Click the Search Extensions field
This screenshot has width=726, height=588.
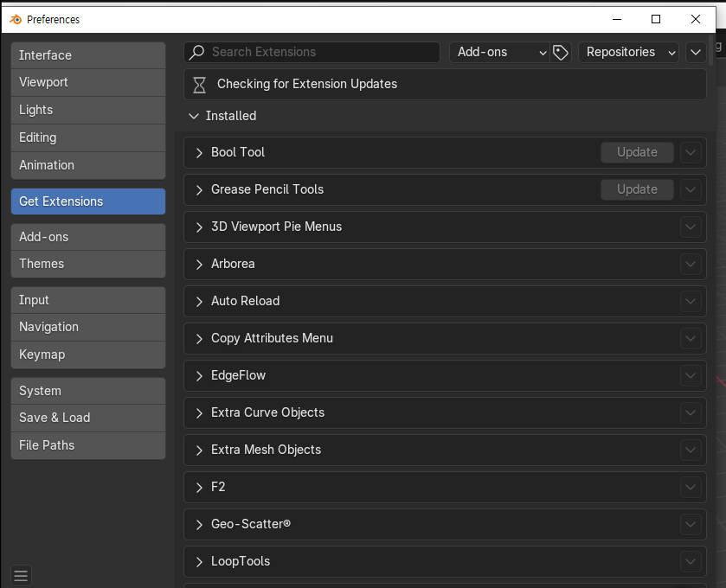(x=320, y=52)
